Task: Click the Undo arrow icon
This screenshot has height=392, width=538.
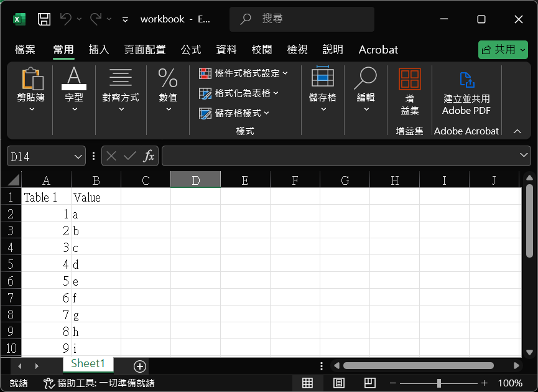Action: 66,19
